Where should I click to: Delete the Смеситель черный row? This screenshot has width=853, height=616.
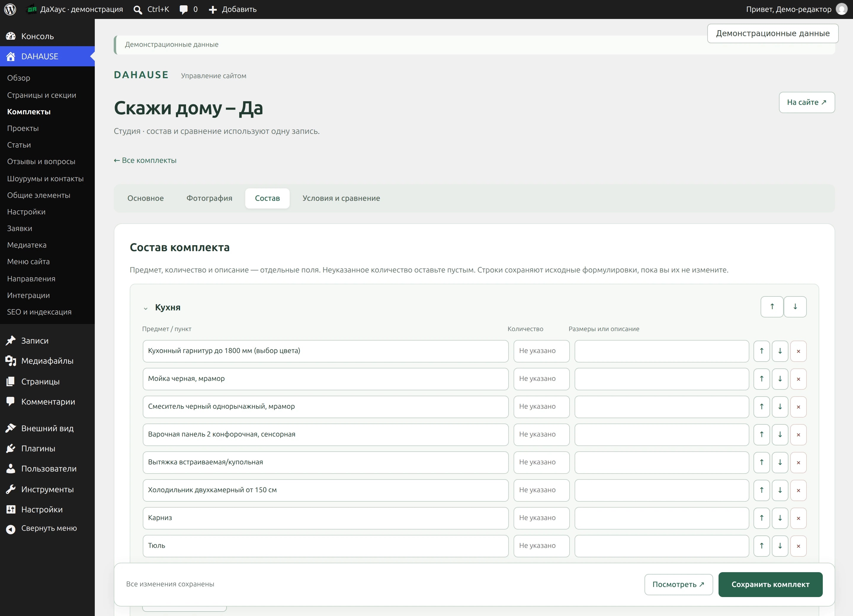click(799, 407)
